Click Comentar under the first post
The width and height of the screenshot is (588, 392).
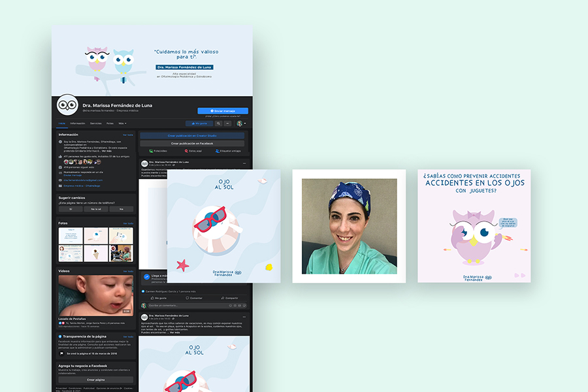(194, 297)
